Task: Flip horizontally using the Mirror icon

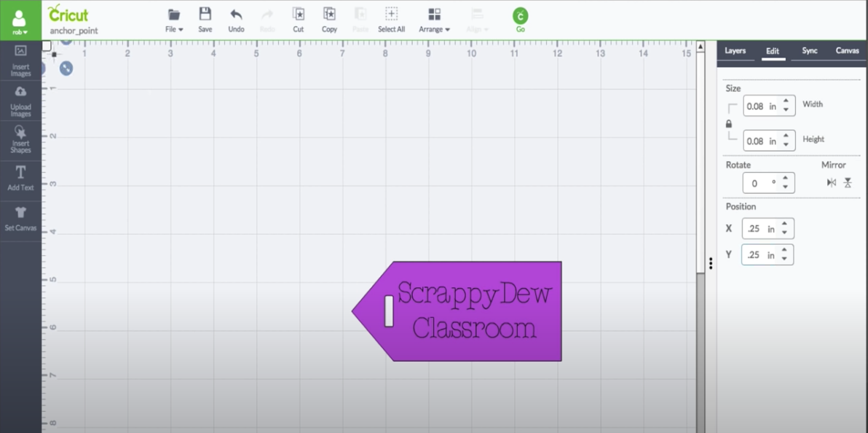Action: click(x=831, y=183)
